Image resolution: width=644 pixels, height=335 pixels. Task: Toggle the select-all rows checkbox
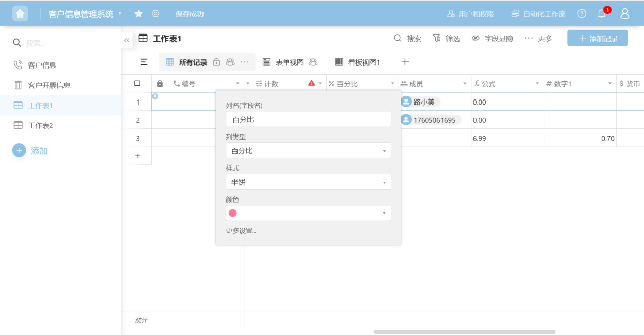(137, 83)
